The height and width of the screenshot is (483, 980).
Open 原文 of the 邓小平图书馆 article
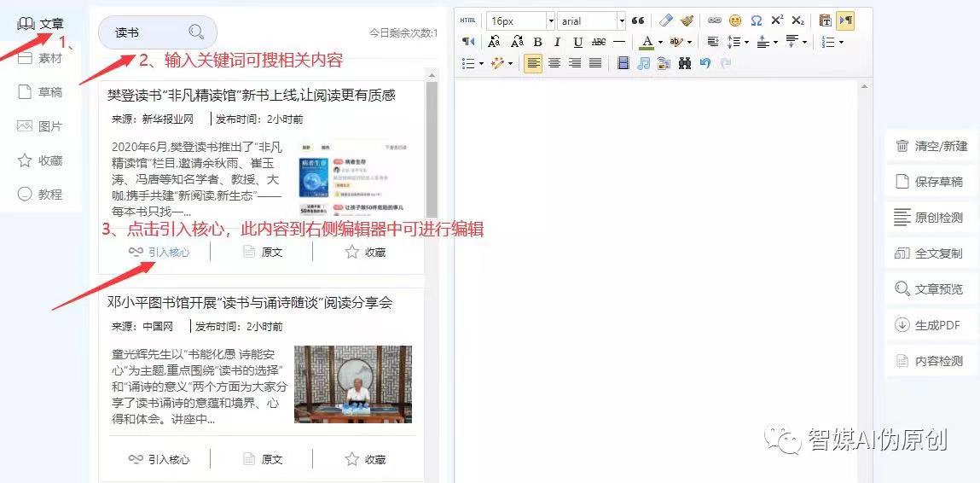tap(263, 459)
